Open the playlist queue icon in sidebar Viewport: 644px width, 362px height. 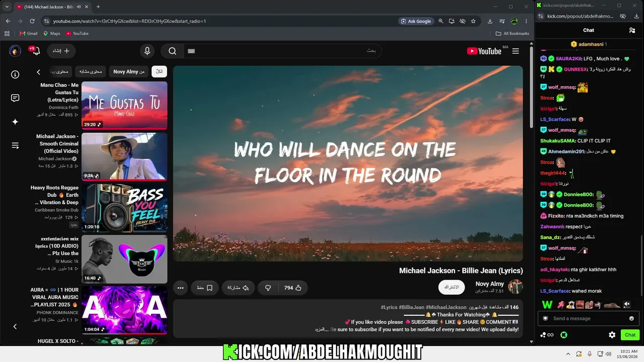pos(15,146)
